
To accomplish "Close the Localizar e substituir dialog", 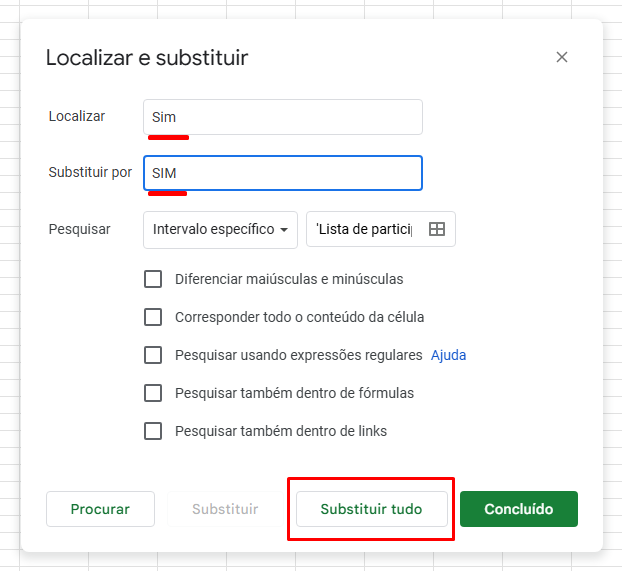I will pos(562,57).
